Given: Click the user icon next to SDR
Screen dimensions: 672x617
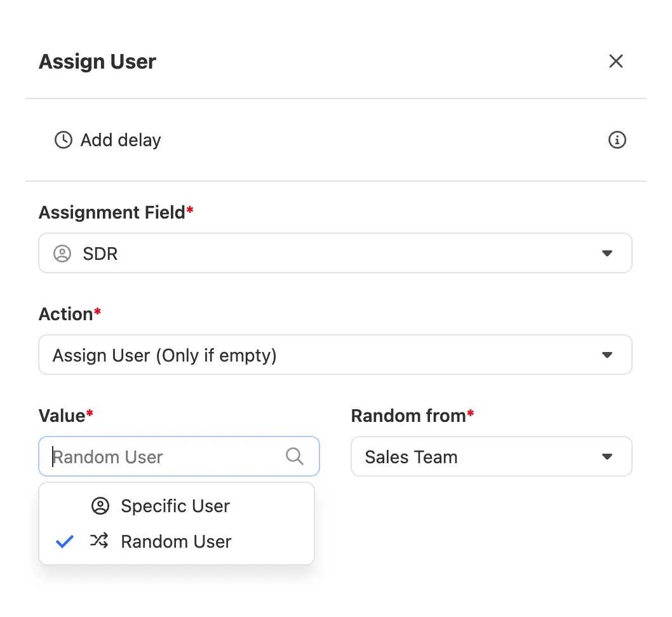Looking at the screenshot, I should click(62, 254).
